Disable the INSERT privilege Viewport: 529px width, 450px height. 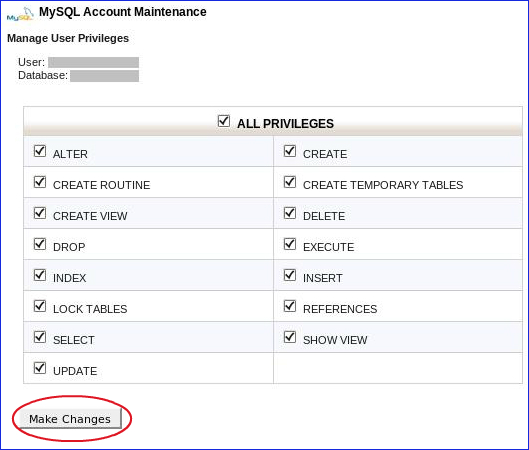(x=290, y=275)
